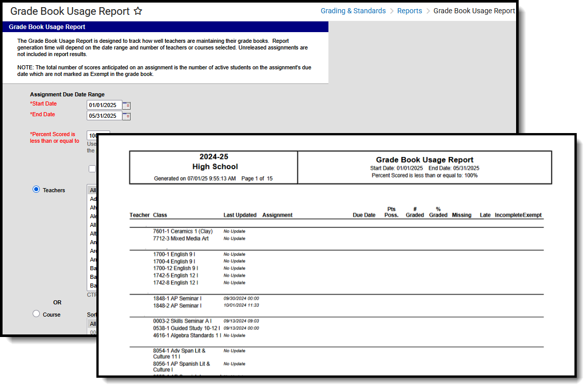The image size is (588, 389).
Task: Click the 'Class' column header
Action: click(160, 215)
